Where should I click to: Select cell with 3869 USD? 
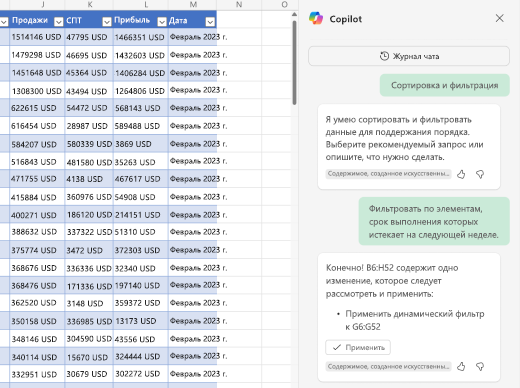pyautogui.click(x=141, y=144)
